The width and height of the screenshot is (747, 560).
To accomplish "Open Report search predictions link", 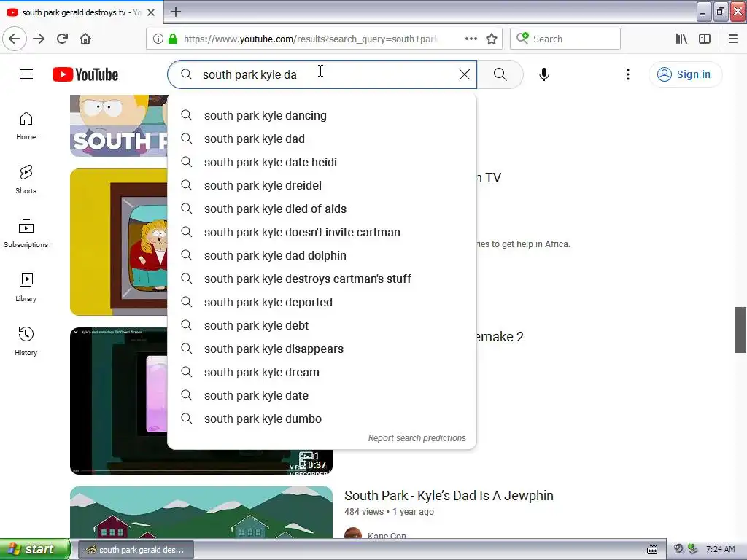I will (x=417, y=437).
